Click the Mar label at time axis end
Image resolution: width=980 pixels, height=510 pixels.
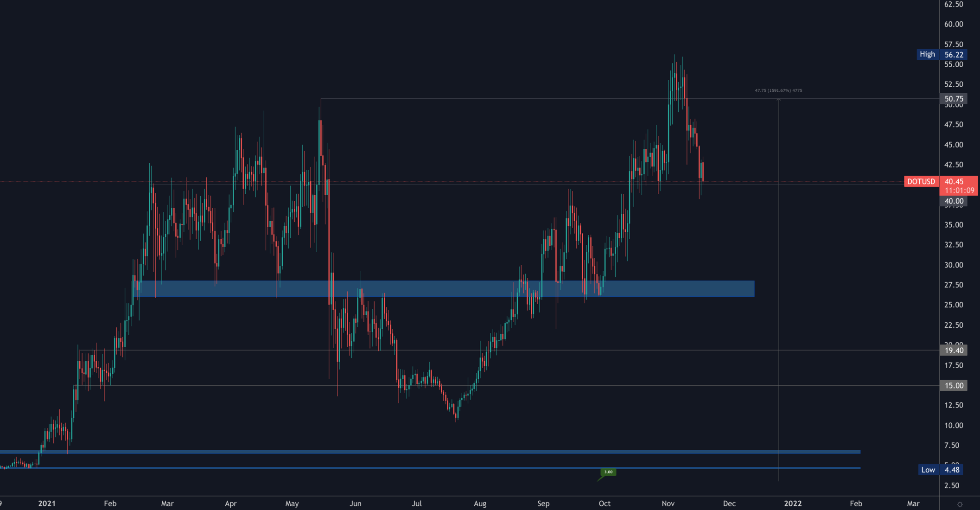click(913, 504)
